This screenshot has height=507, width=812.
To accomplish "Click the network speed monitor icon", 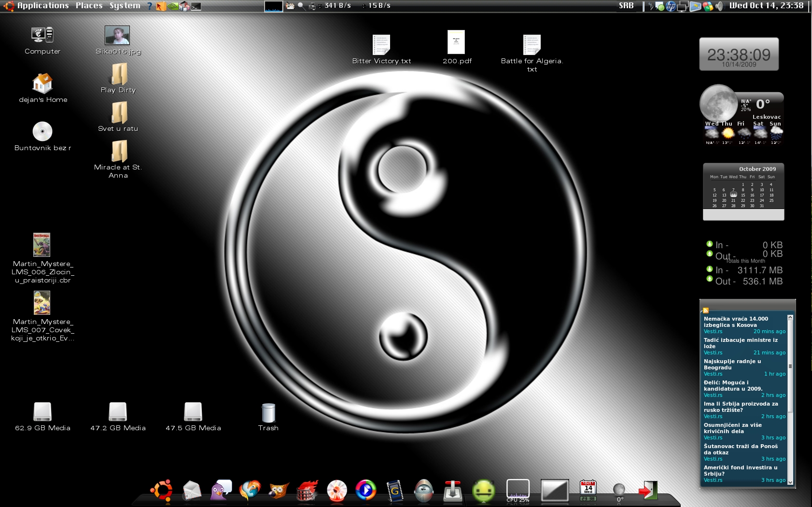I will (312, 6).
